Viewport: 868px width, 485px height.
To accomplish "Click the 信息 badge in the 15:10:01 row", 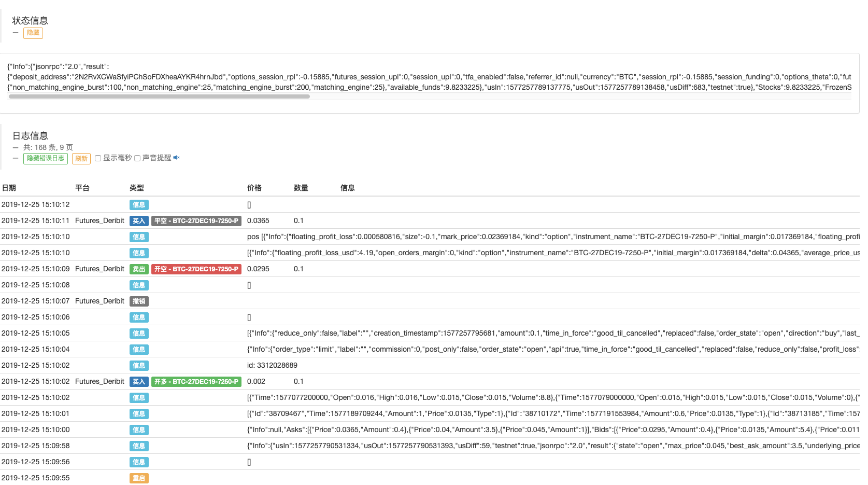I will coord(139,414).
